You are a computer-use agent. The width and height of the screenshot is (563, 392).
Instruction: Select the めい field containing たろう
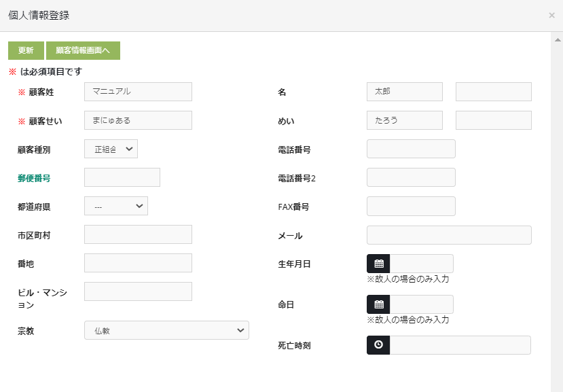[x=404, y=120]
